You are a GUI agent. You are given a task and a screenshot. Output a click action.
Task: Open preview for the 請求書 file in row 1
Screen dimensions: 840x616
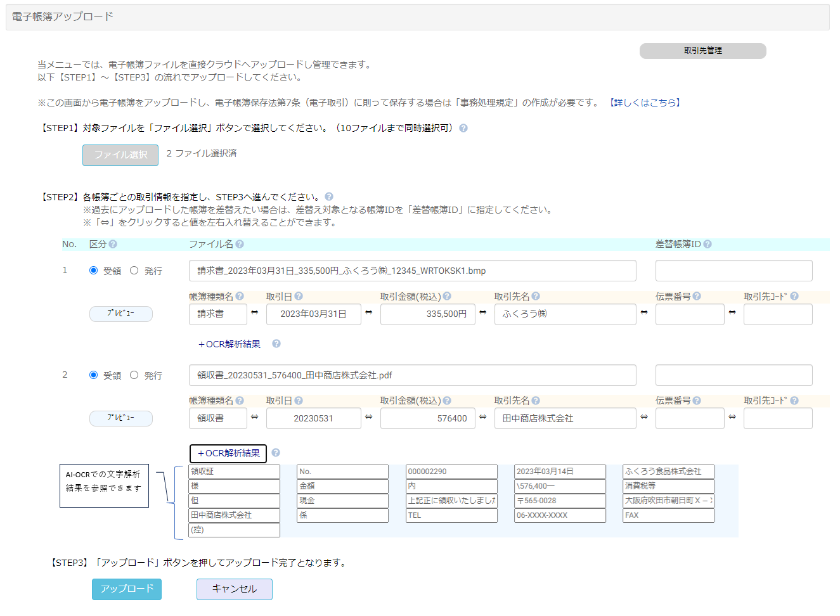click(120, 314)
